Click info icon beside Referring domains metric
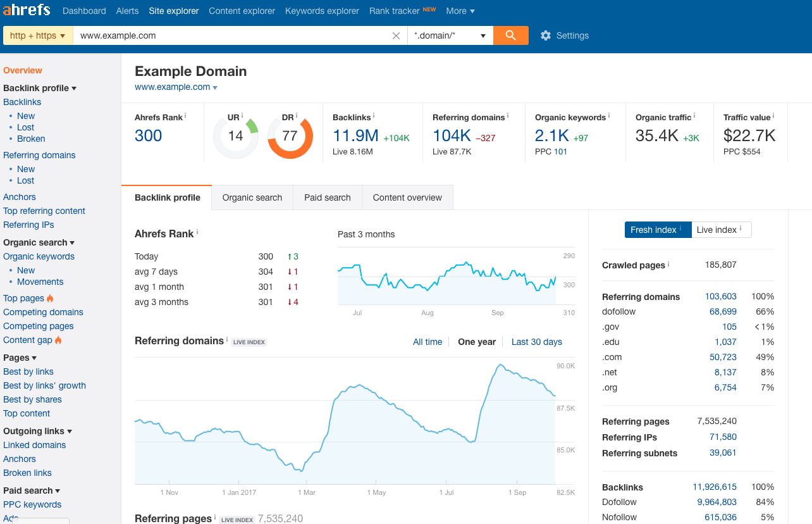Image resolution: width=812 pixels, height=524 pixels. (x=508, y=116)
